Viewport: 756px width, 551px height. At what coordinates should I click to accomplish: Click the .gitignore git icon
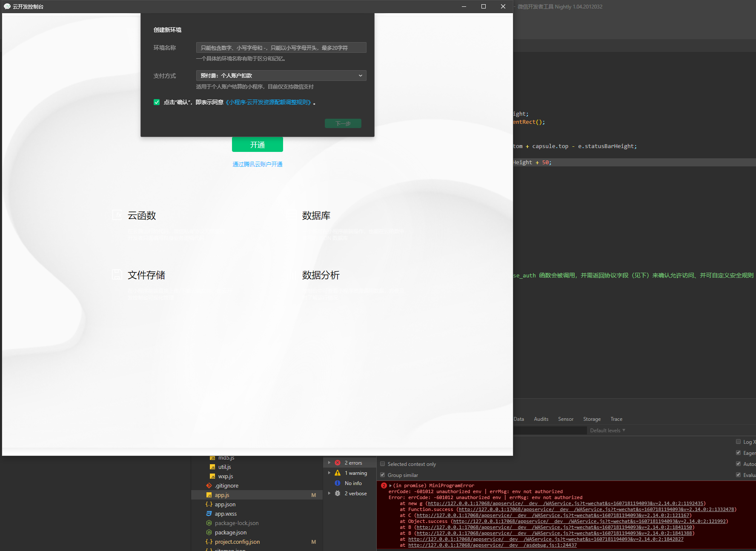(x=209, y=486)
